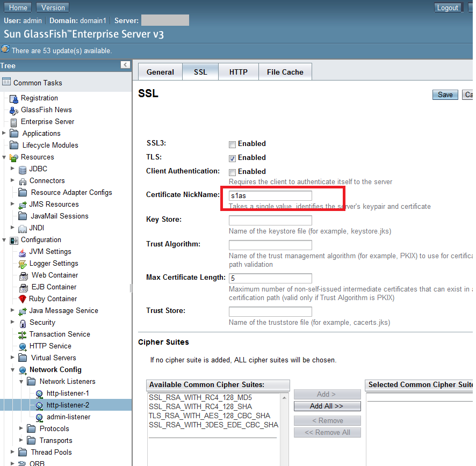Image resolution: width=476 pixels, height=466 pixels.
Task: Expand the Protocols tree node
Action: coord(21,428)
